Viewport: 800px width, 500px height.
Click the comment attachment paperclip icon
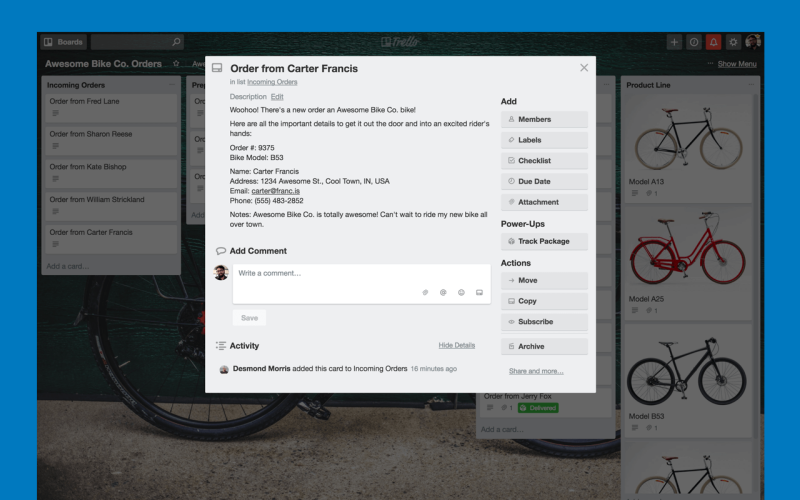[425, 292]
